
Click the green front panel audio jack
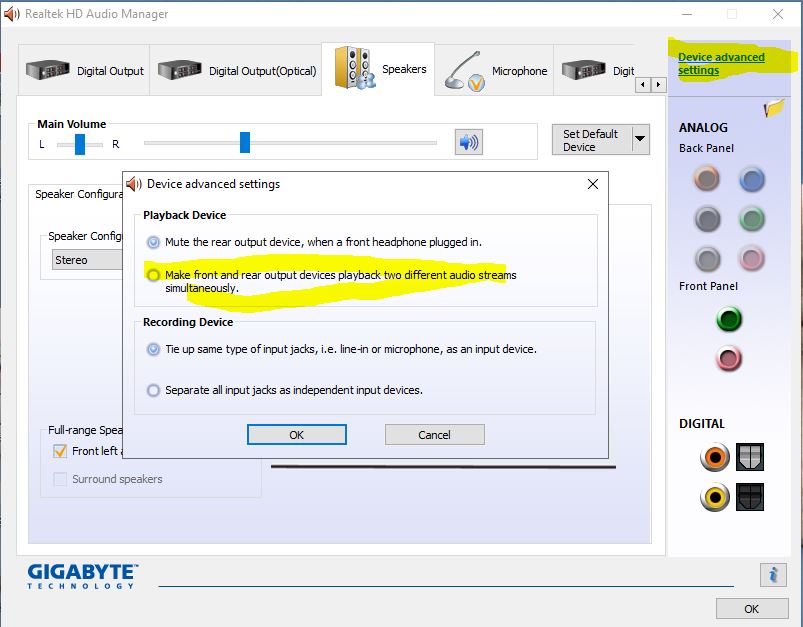(x=729, y=320)
